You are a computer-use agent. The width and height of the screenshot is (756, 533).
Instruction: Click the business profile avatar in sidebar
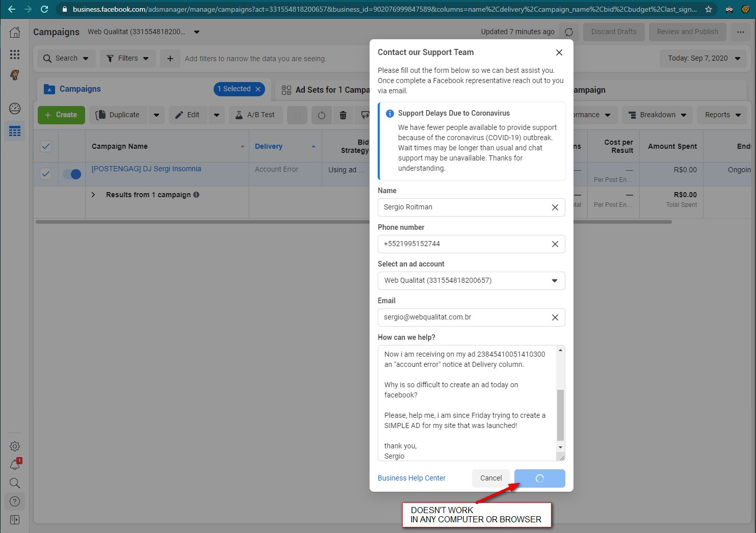pos(15,75)
